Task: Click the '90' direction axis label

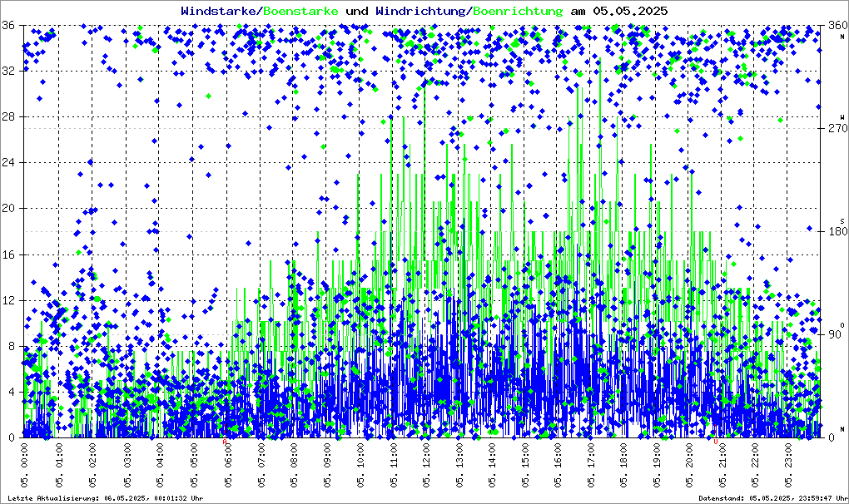Action: (835, 334)
